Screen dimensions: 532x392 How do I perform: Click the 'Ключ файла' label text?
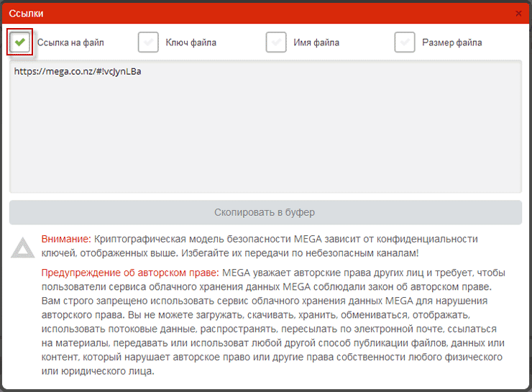coord(191,42)
